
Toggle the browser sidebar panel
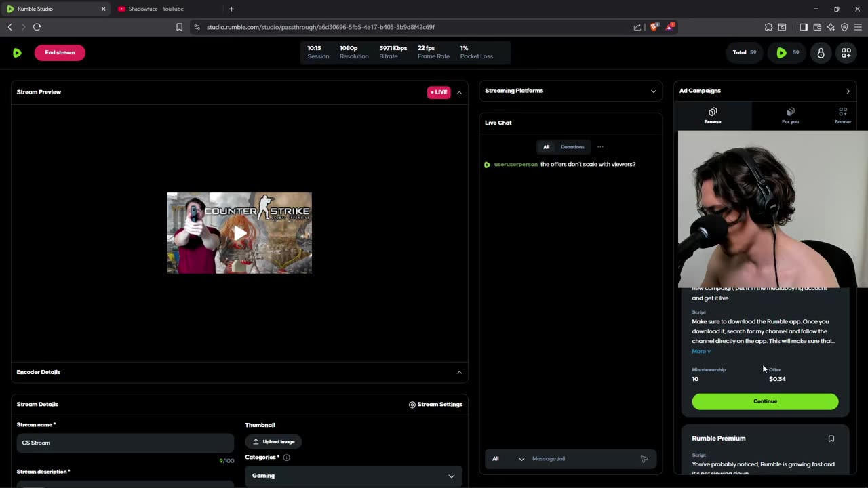804,27
